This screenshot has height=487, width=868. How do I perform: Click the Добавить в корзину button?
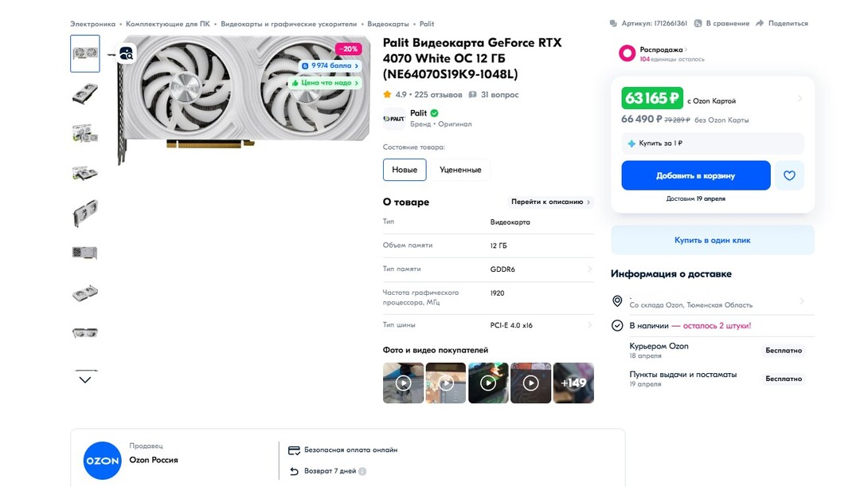[695, 175]
